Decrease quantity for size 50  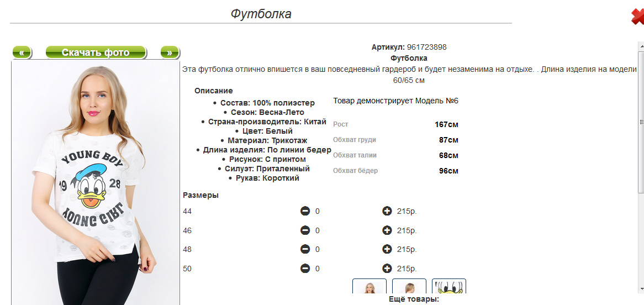pos(305,269)
